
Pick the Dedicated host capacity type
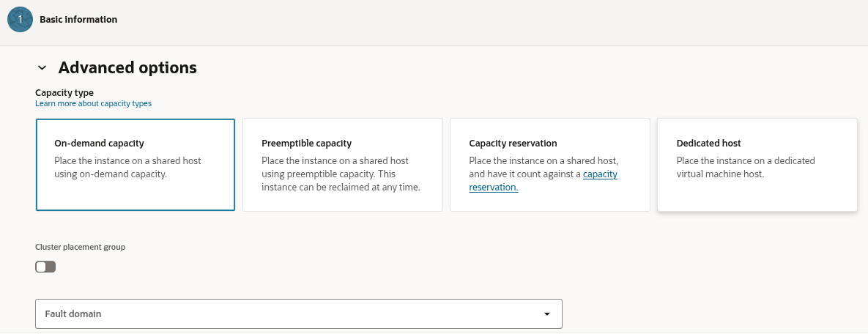[757, 165]
